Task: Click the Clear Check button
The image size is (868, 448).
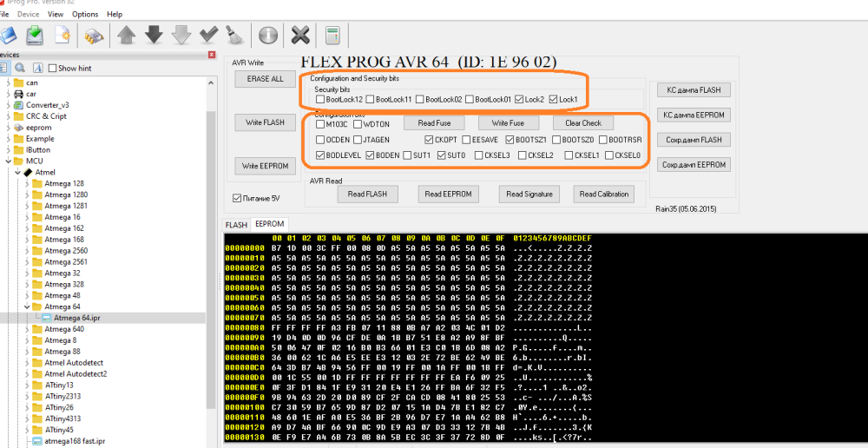Action: click(583, 123)
